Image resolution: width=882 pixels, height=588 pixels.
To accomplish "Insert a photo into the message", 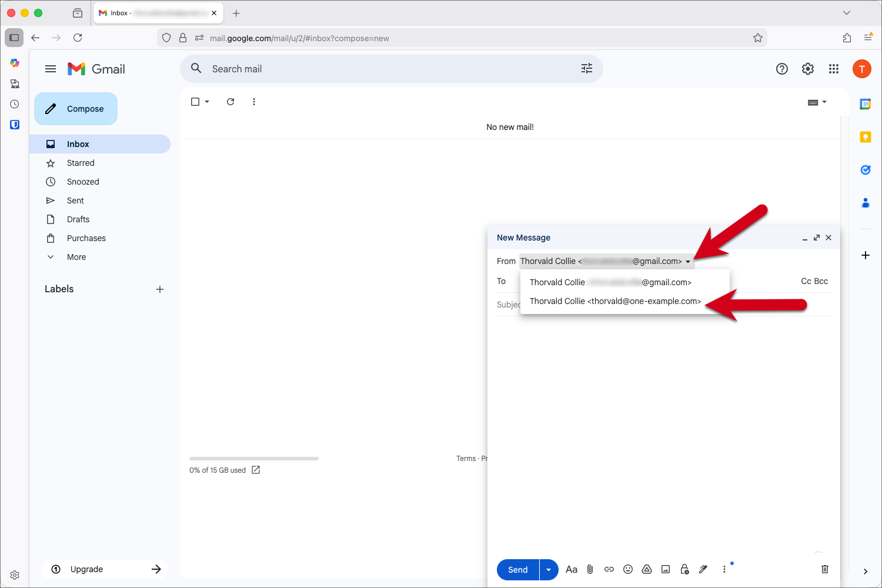I will (666, 569).
